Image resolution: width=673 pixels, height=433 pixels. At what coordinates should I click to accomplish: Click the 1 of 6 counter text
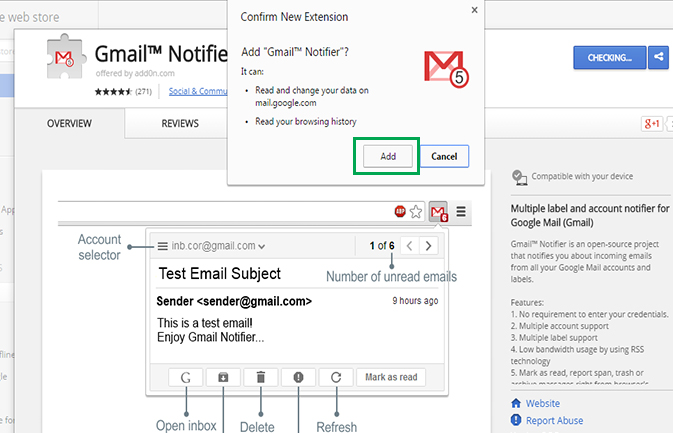coord(382,245)
